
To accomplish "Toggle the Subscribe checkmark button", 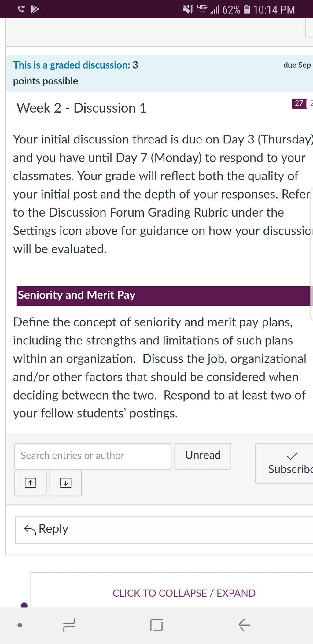I will pyautogui.click(x=284, y=463).
